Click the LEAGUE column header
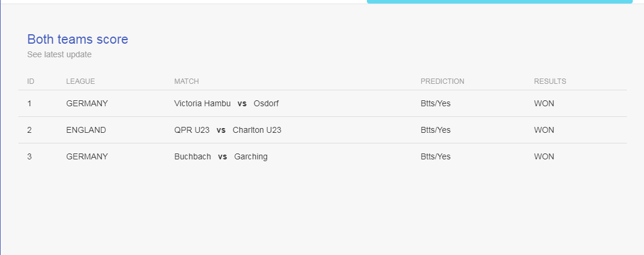This screenshot has width=644, height=255. 80,81
